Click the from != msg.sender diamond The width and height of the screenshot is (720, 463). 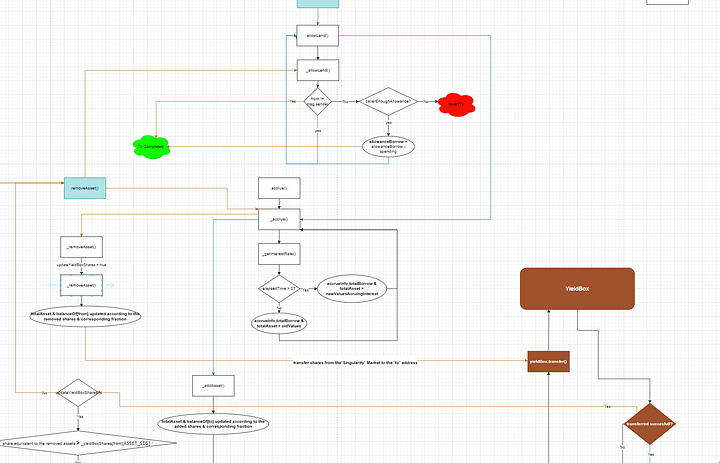319,102
